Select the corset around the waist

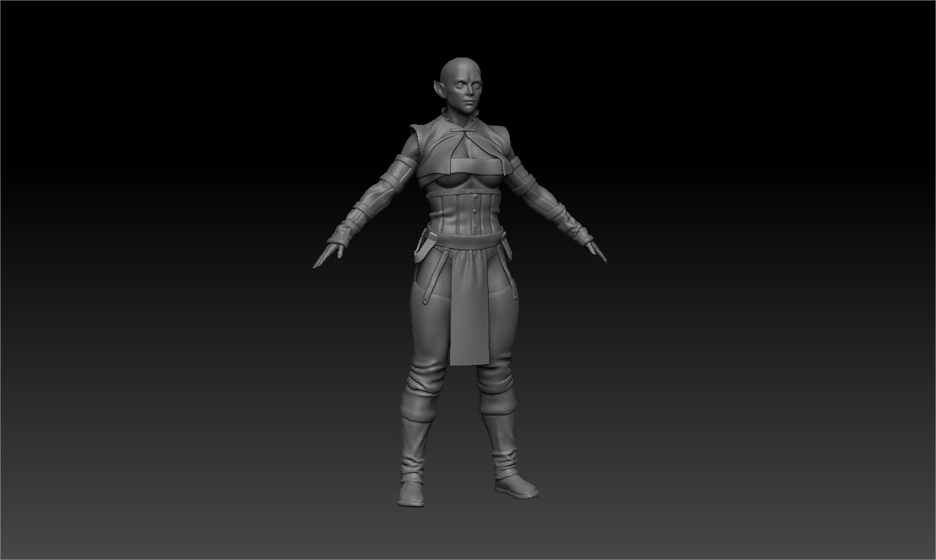tap(467, 211)
